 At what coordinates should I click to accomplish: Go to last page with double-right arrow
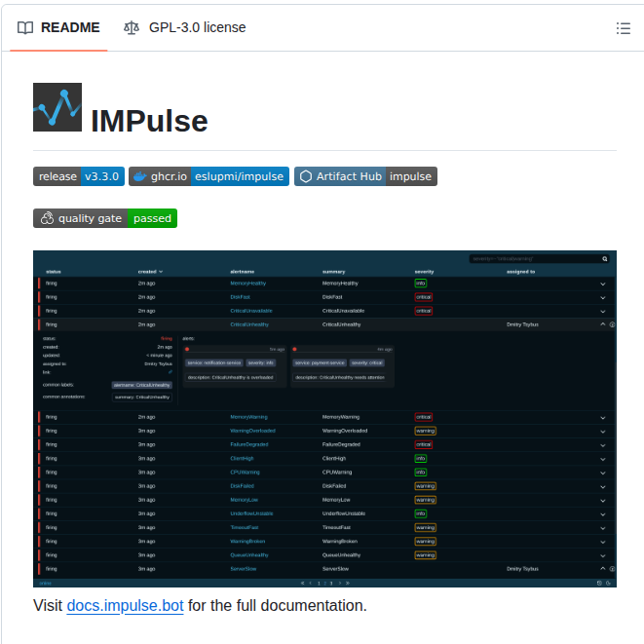348,583
